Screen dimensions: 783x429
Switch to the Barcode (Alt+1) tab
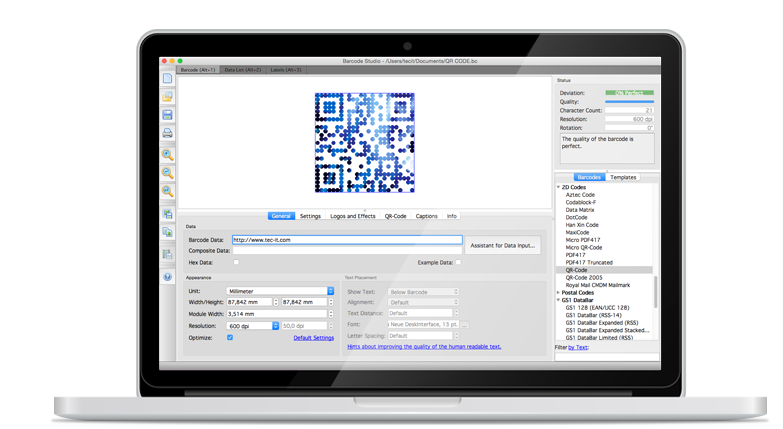[198, 70]
